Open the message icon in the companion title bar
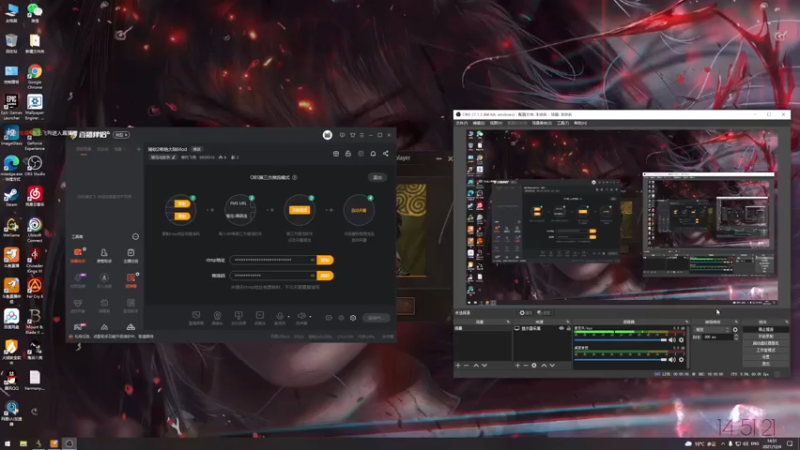 click(x=342, y=135)
